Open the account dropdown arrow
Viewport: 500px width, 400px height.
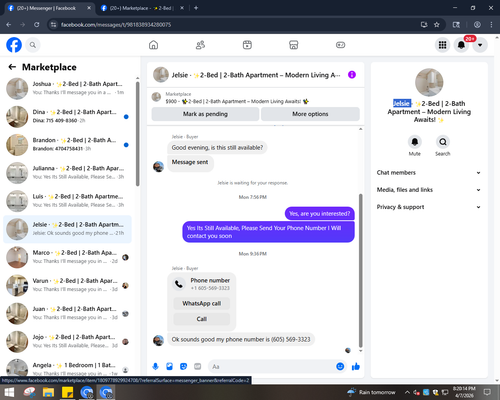tap(480, 45)
